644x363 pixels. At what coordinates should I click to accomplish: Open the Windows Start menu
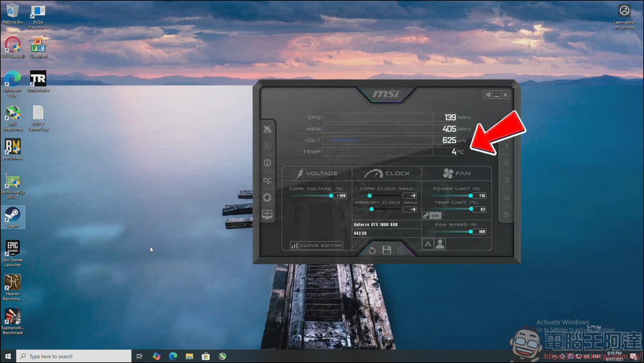coord(8,356)
